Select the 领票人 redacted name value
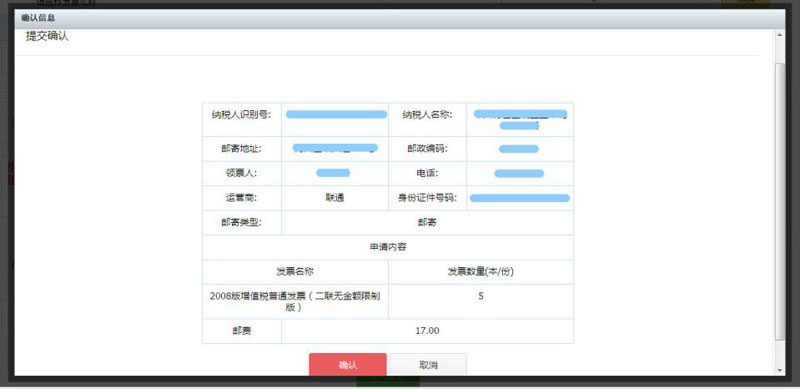 point(333,173)
